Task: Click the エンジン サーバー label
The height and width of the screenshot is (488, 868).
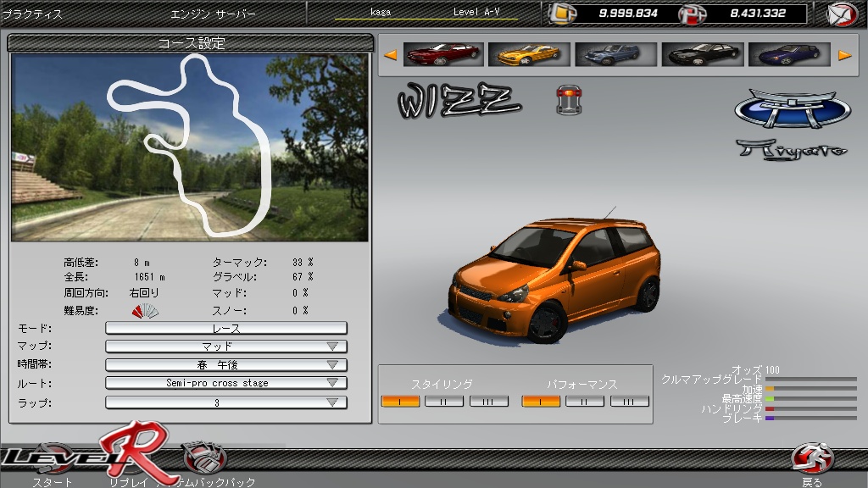Action: click(x=213, y=14)
